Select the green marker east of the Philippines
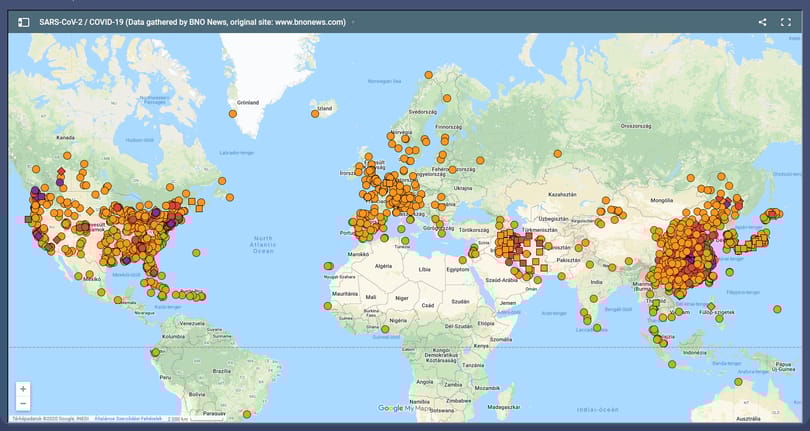The image size is (810, 431). 777,309
